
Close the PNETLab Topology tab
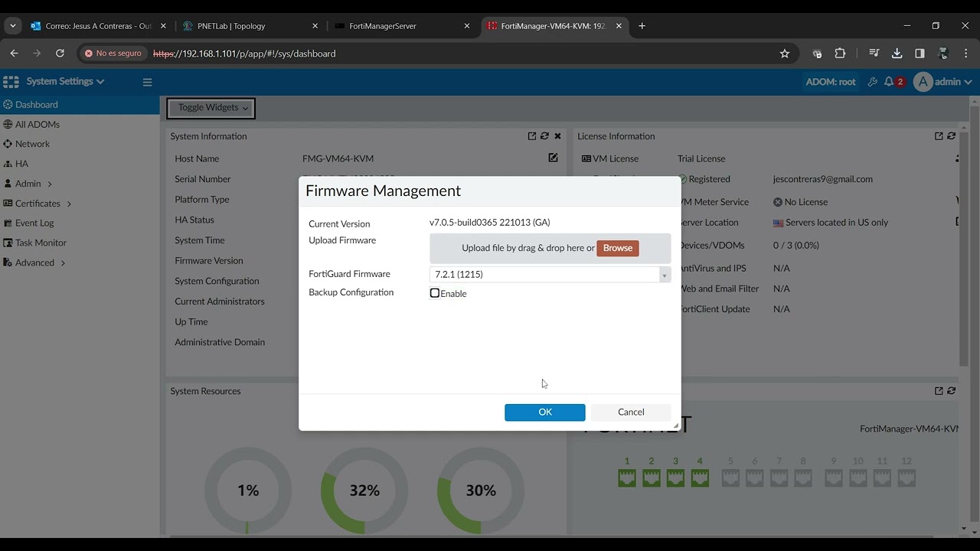click(x=315, y=26)
